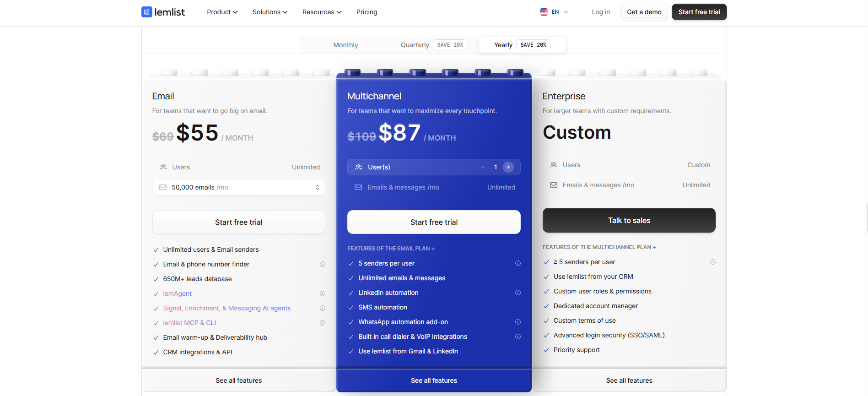Click Use lemlist from Gmail & LinkedIn
The image size is (868, 396).
(408, 351)
